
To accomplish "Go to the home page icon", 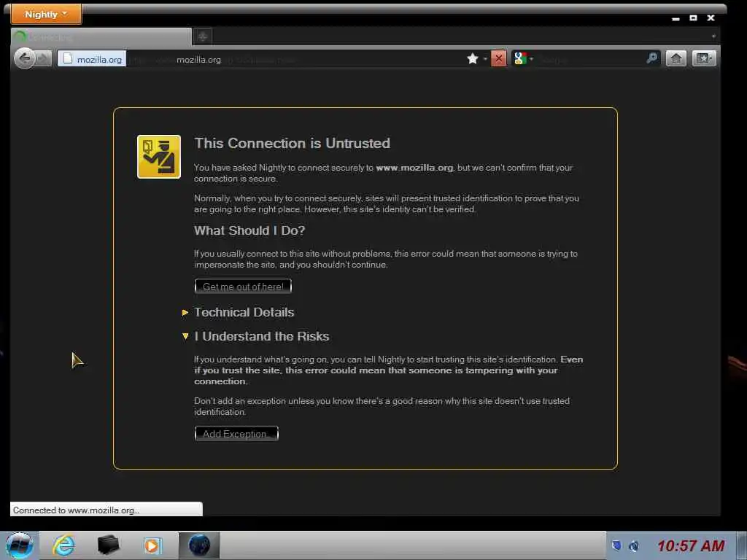I will (676, 58).
